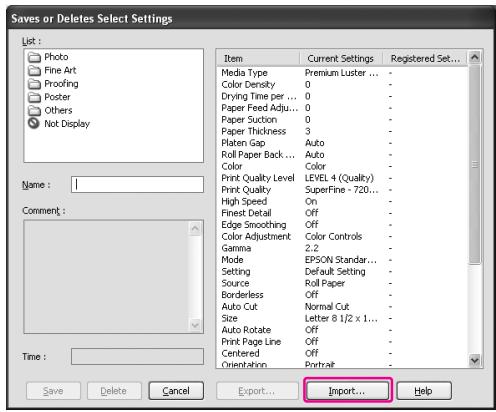This screenshot has height=412, width=496.
Task: Click the settings list scrollbar thumb
Action: tap(475, 164)
